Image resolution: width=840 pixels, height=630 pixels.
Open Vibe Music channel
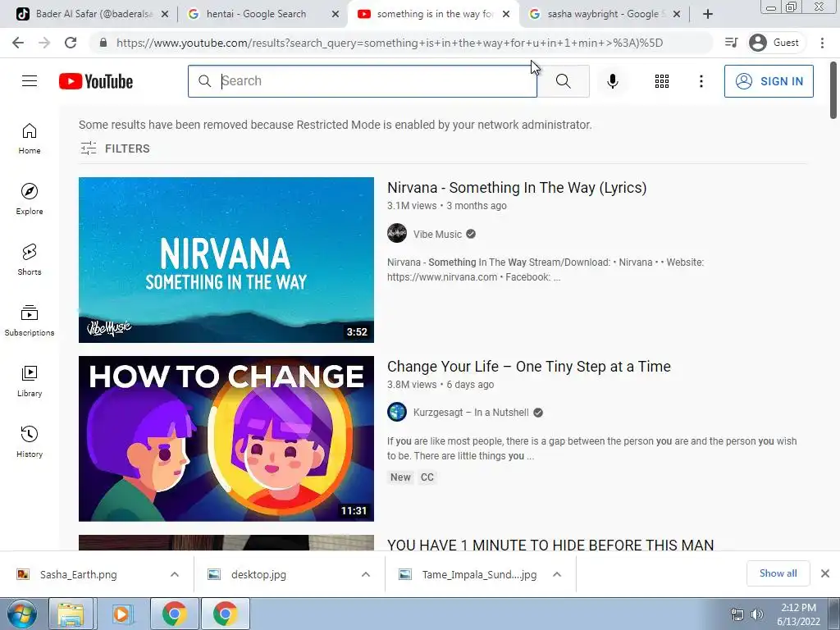pyautogui.click(x=437, y=234)
